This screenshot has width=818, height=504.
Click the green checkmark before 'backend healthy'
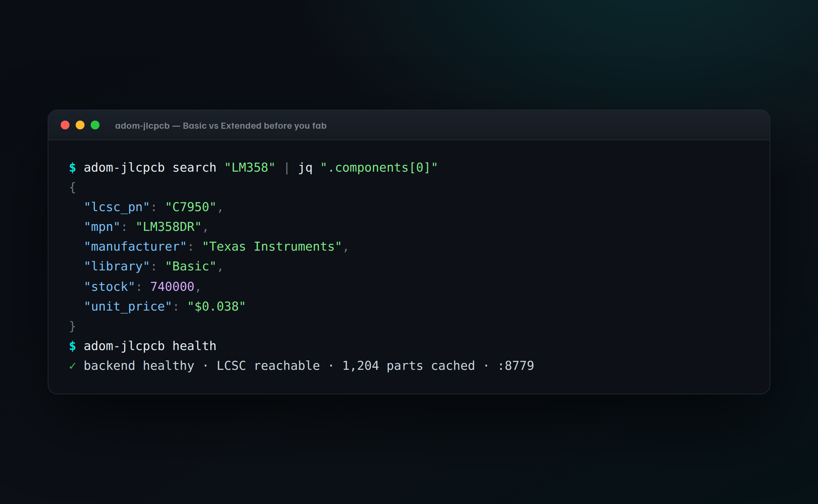pyautogui.click(x=73, y=366)
